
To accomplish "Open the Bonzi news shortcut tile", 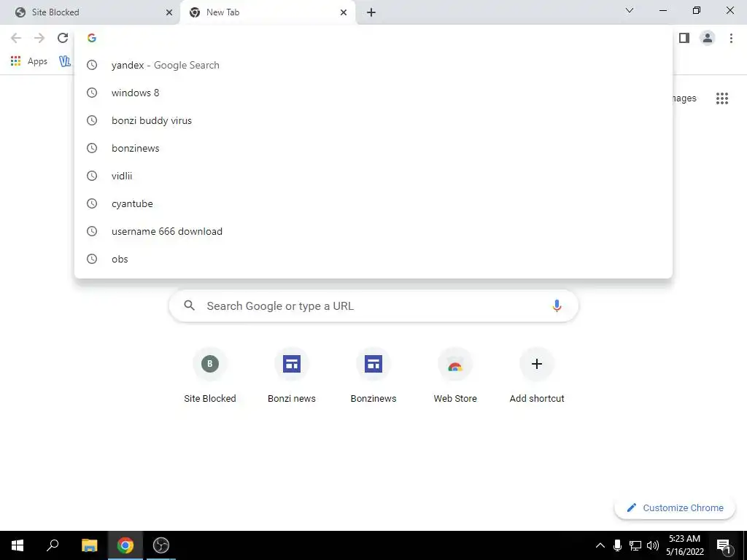I will pyautogui.click(x=292, y=376).
